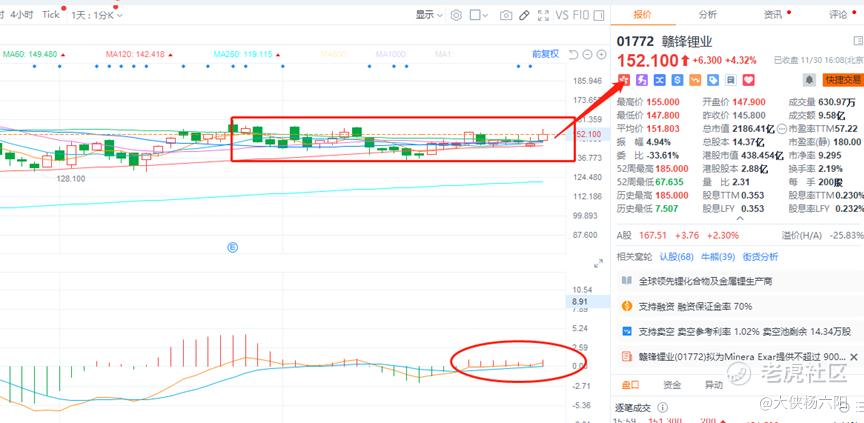Open chart settings gear icon
Screen dimensions: 864x423
tap(456, 15)
